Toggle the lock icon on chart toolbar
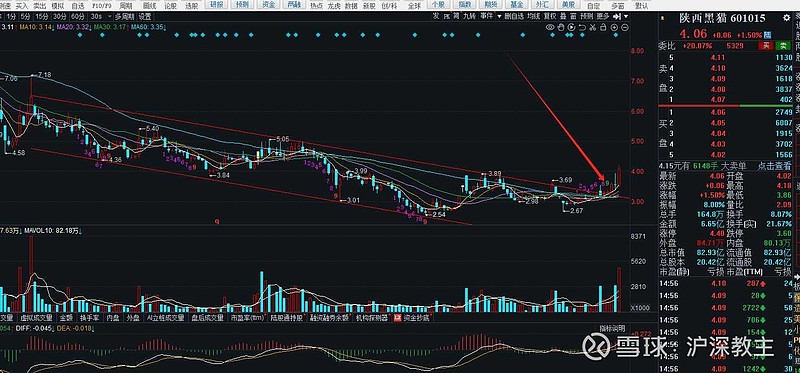The width and height of the screenshot is (800, 373). tap(603, 27)
